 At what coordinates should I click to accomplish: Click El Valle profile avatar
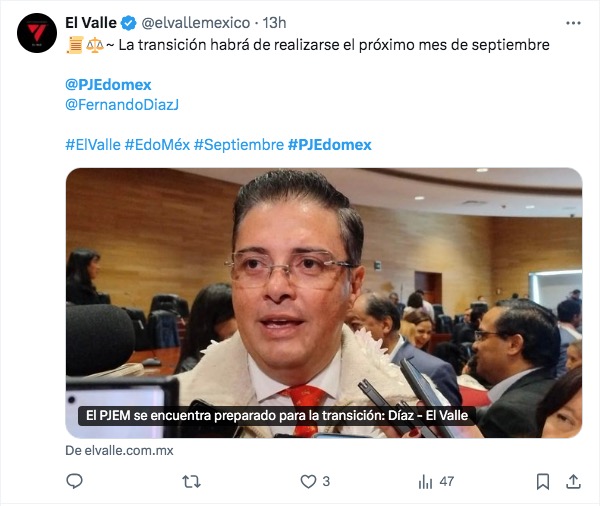pos(37,33)
